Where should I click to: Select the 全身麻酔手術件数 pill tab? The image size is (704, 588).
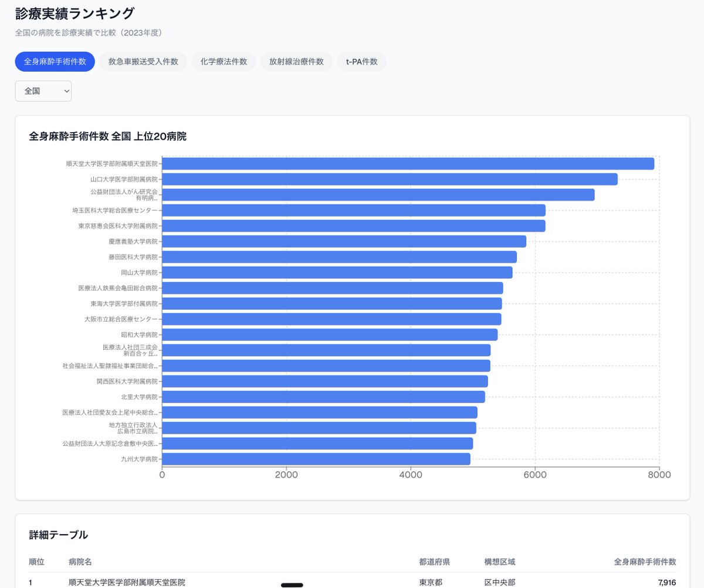pyautogui.click(x=55, y=62)
